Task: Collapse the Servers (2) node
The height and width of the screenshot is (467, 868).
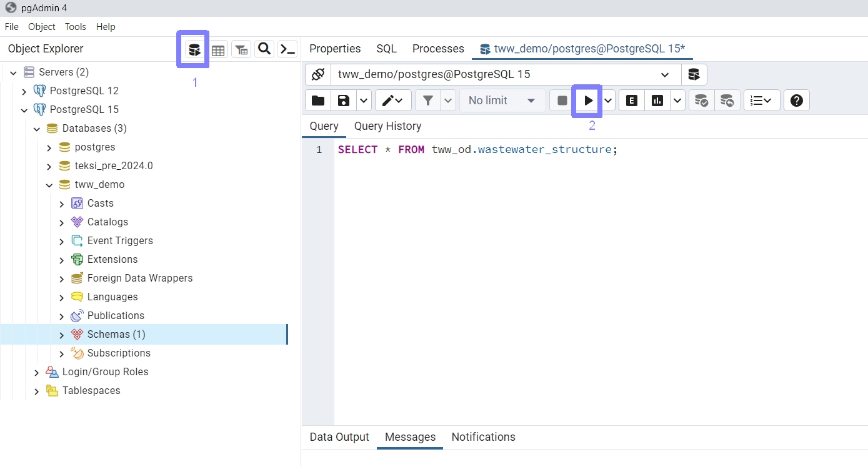Action: tap(13, 73)
